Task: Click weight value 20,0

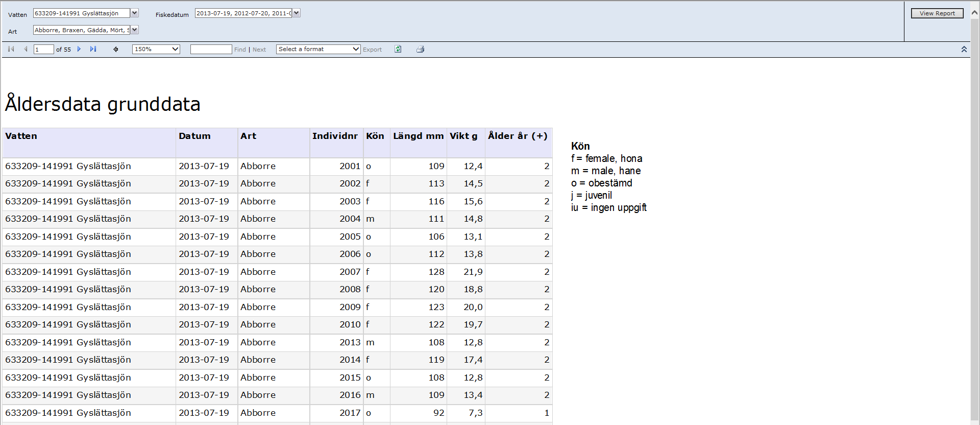Action: tap(473, 307)
